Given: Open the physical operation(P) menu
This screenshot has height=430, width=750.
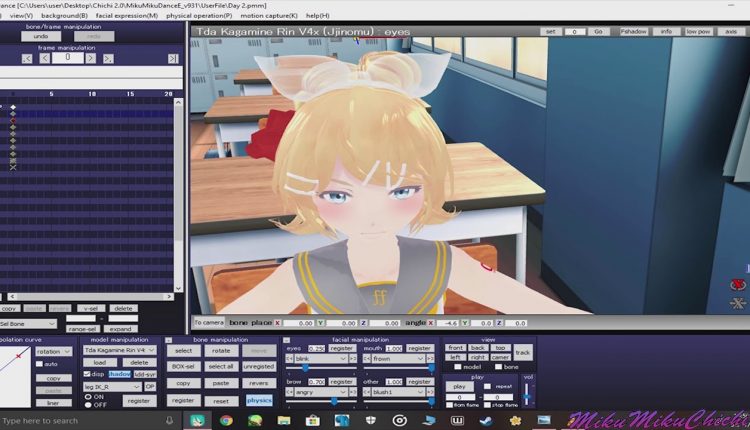Looking at the screenshot, I should point(199,16).
